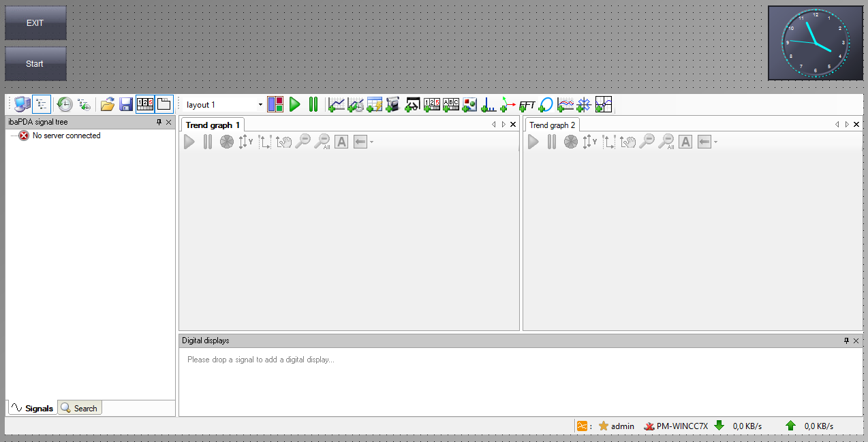Toggle the digital display 125 icon
The height and width of the screenshot is (442, 868).
[145, 104]
